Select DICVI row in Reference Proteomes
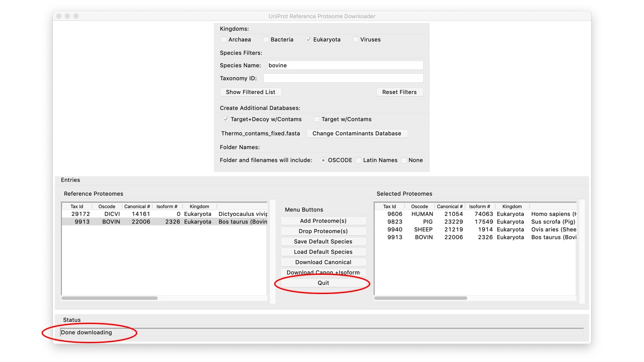The height and width of the screenshot is (362, 644). 164,214
